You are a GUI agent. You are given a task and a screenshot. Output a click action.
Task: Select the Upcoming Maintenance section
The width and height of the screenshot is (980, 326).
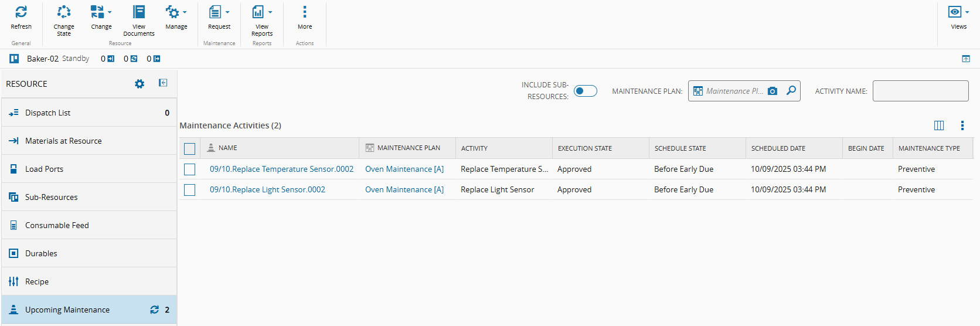point(89,310)
